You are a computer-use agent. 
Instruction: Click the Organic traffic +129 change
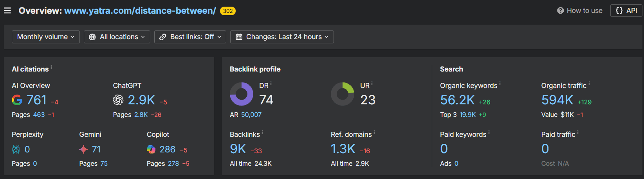584,102
